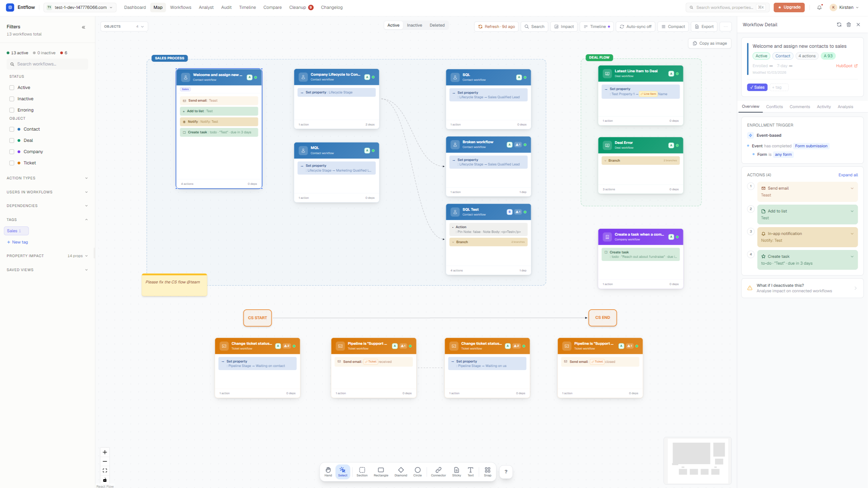Viewport: 868px width, 488px height.
Task: Expand Users in Workflows section
Action: pos(47,192)
